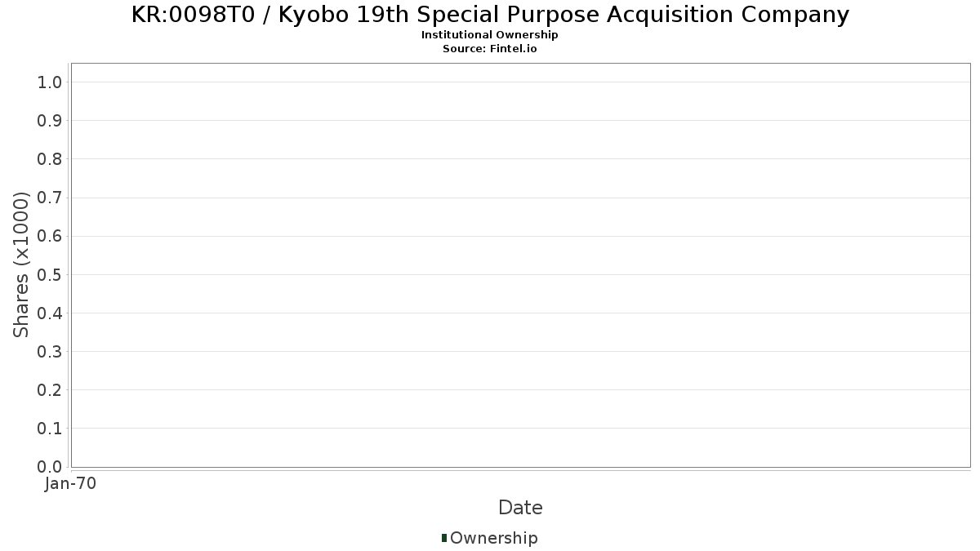Click the Source: Fintel.io attribution text

[490, 48]
